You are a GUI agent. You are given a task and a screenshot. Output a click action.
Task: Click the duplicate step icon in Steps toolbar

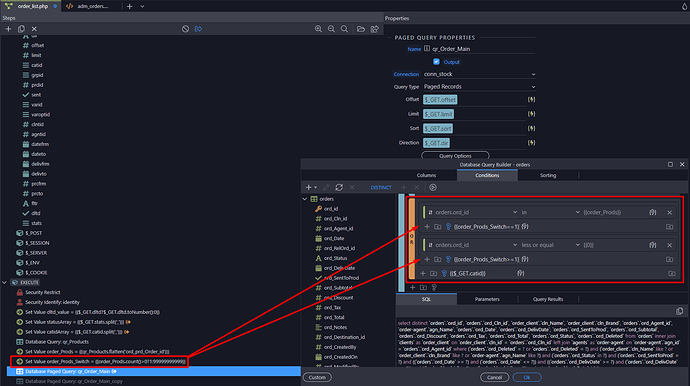pos(21,29)
